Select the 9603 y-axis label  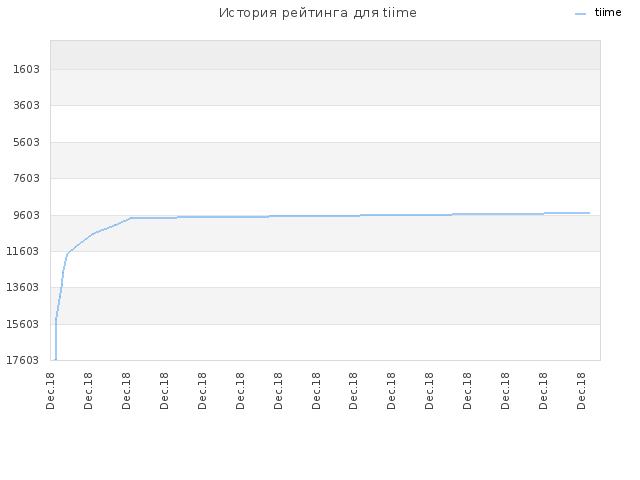pos(27,215)
